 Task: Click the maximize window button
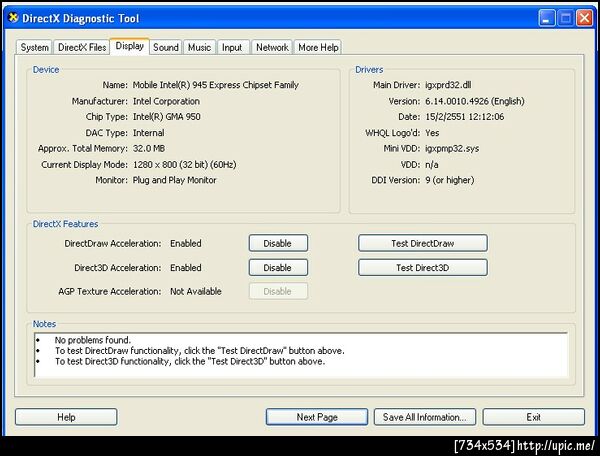coord(566,18)
